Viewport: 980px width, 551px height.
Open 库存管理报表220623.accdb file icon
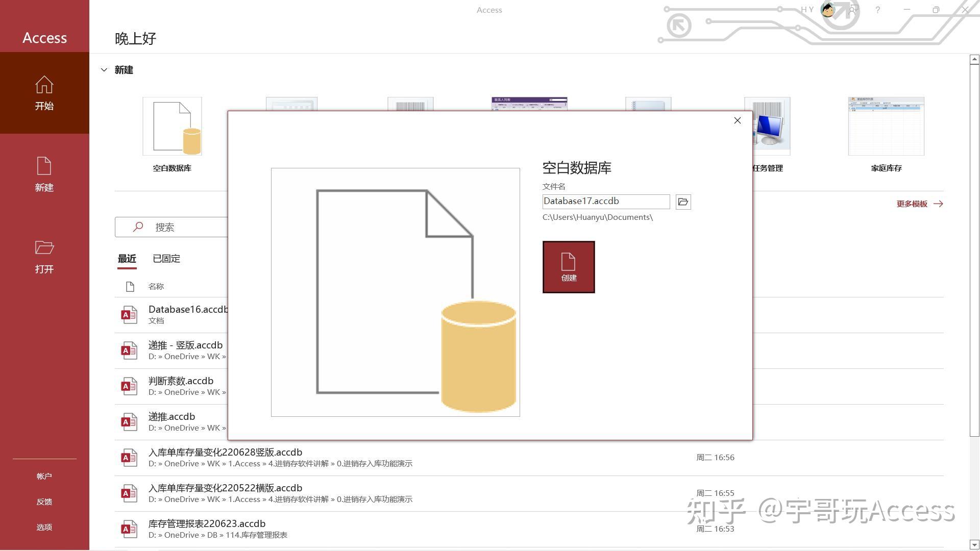[129, 529]
